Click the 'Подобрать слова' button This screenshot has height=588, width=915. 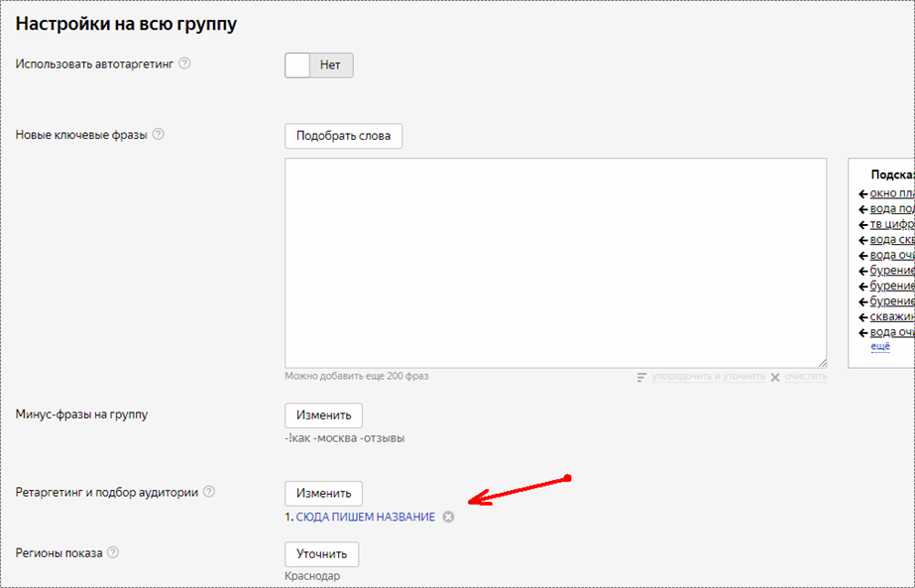(343, 136)
